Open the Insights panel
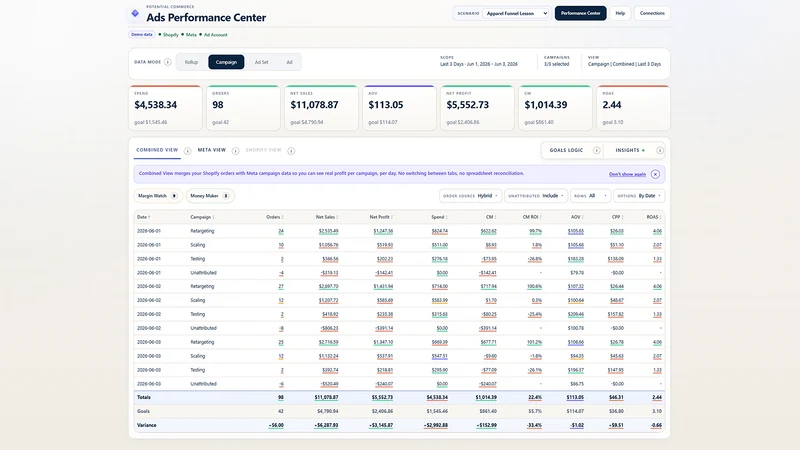The image size is (800, 450). (627, 151)
